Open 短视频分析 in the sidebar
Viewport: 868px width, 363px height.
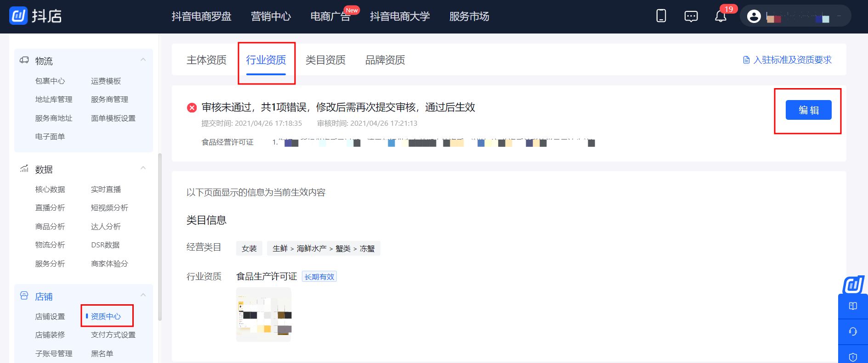pos(109,207)
